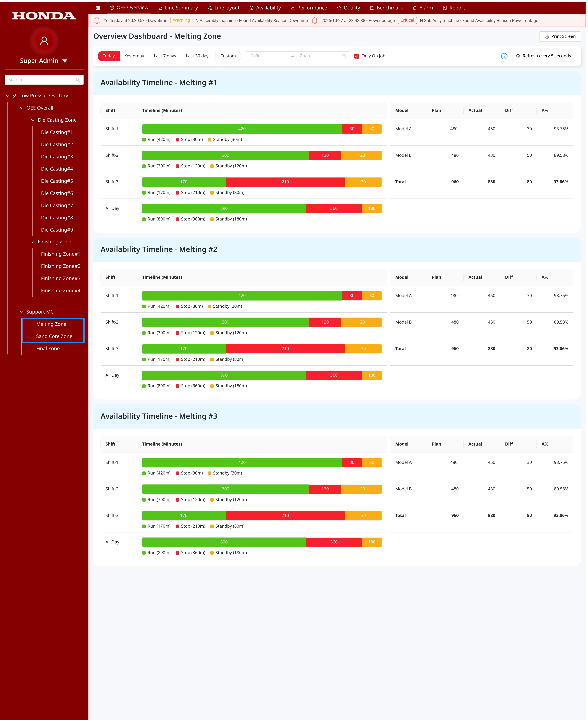Click the green 420 run bar in Melting #1
The image size is (588, 720).
(x=242, y=129)
